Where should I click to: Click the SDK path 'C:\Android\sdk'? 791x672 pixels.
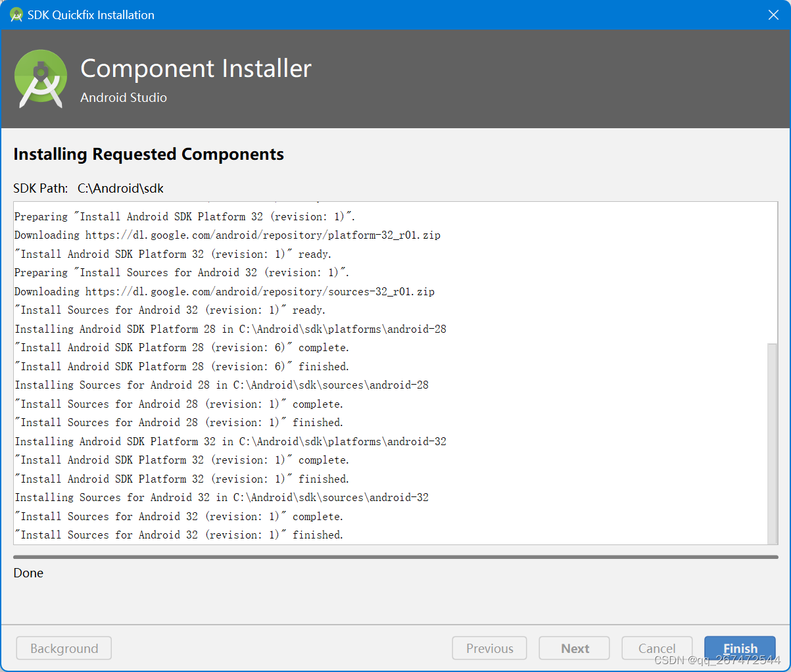(x=120, y=188)
